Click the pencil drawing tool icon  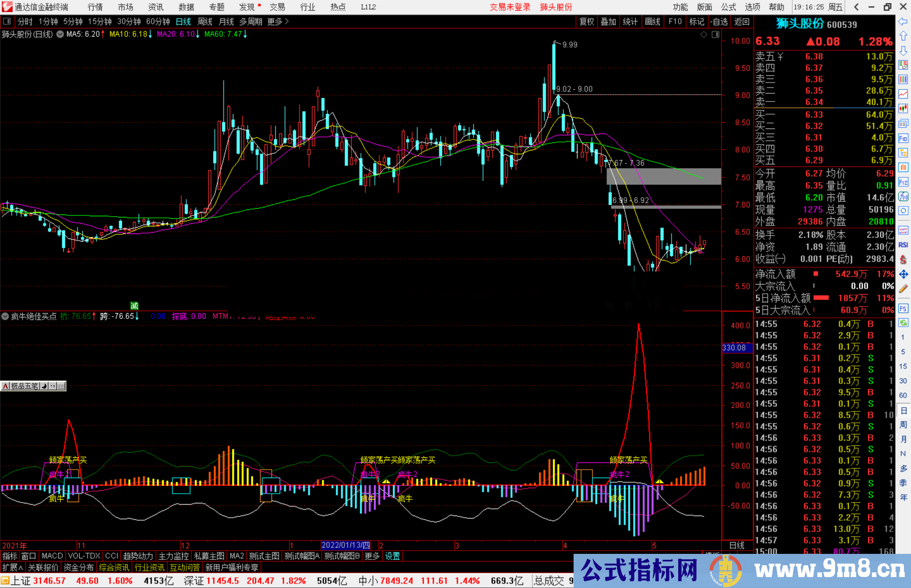tap(903, 289)
